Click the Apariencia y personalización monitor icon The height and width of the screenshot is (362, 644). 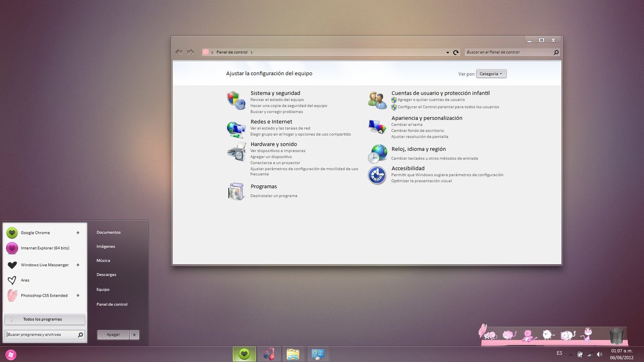[377, 126]
